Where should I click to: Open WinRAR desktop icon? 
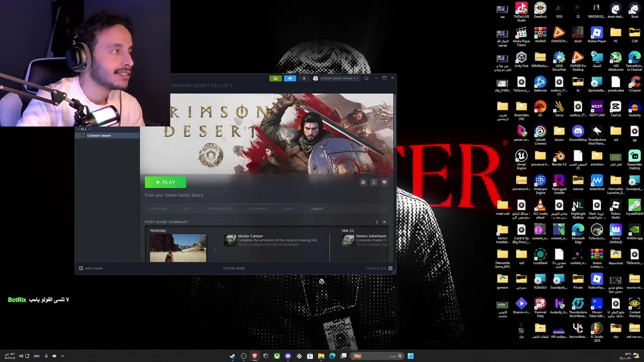pos(540,35)
